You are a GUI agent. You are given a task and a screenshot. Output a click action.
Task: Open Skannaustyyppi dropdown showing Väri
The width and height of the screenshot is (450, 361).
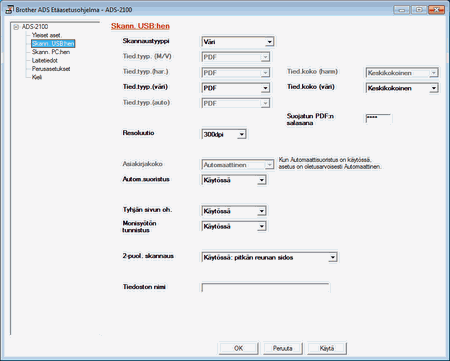coord(238,42)
